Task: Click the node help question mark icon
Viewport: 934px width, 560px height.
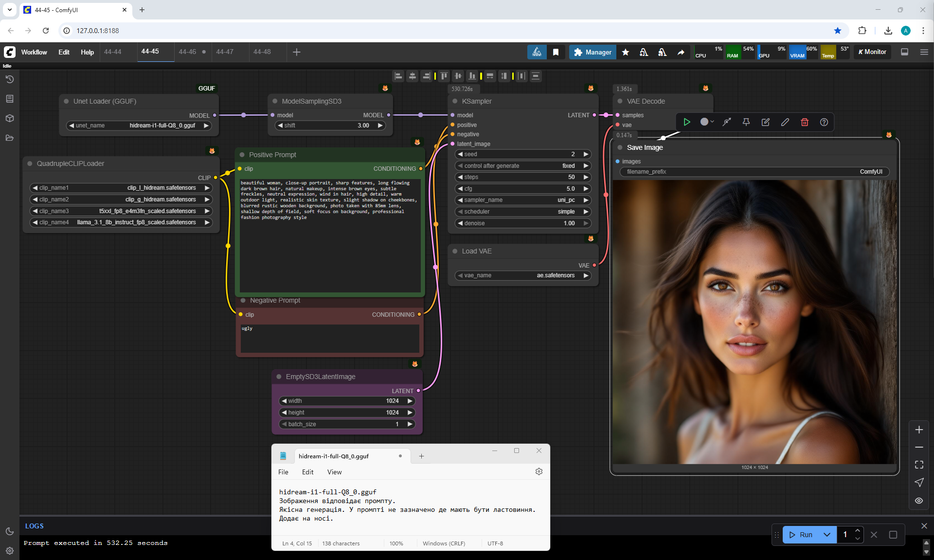Action: [824, 122]
